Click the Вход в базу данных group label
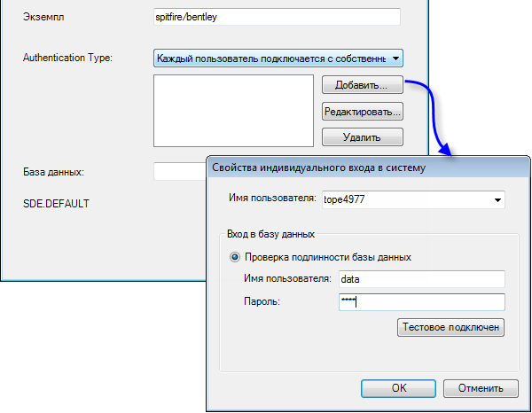This screenshot has height=413, width=532. click(271, 234)
